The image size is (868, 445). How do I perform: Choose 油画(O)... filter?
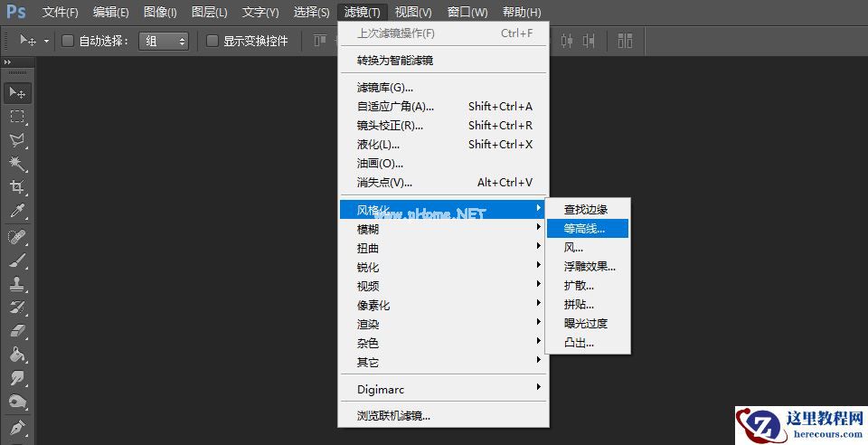(443, 164)
